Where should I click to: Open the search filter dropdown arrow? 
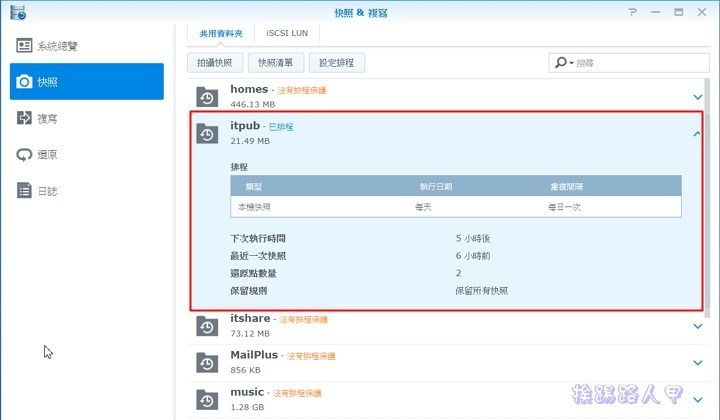572,63
